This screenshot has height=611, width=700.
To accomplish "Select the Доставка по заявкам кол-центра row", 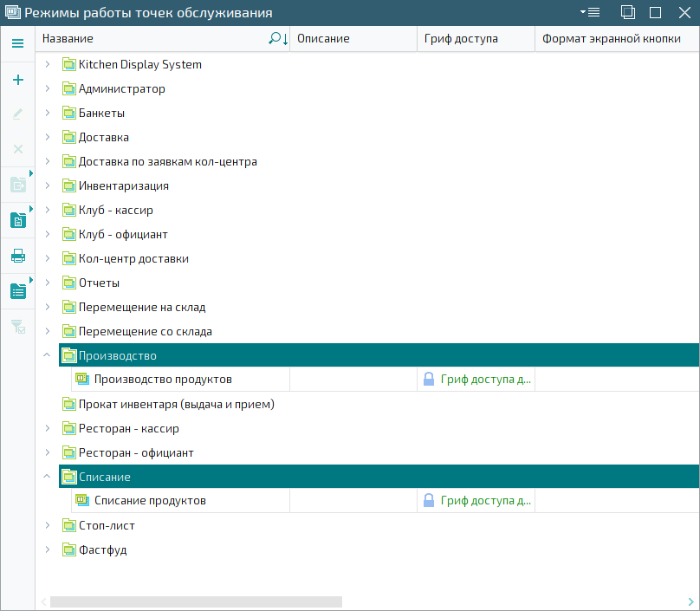I will click(x=379, y=162).
